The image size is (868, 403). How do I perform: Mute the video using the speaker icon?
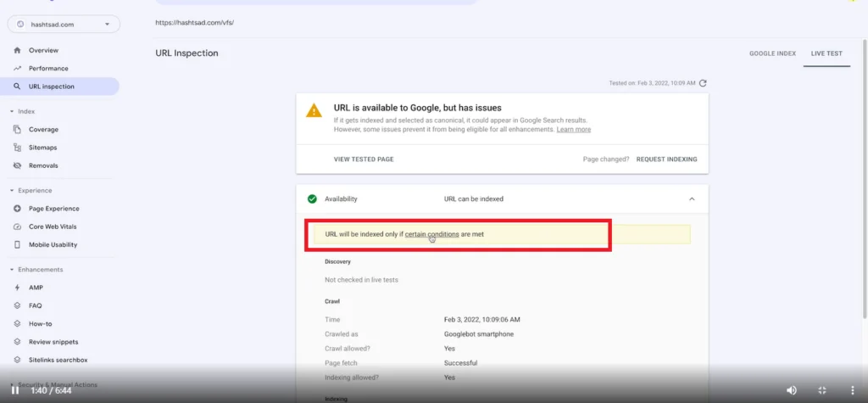792,390
